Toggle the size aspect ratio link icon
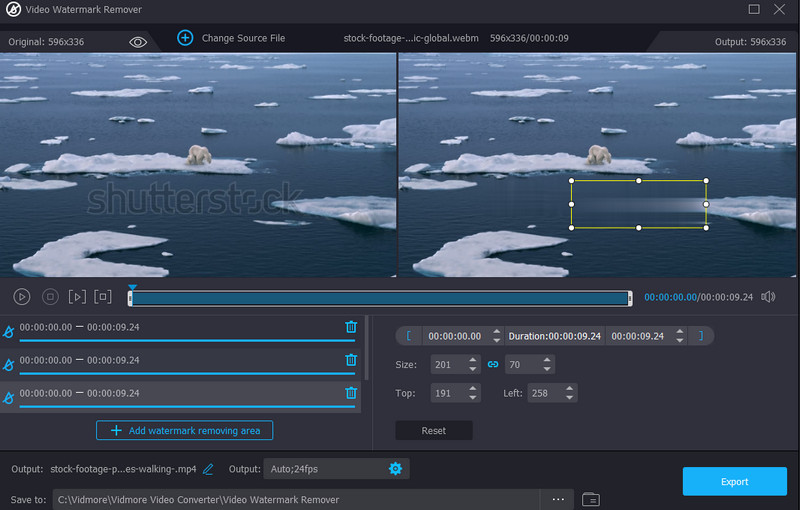The height and width of the screenshot is (510, 800). [493, 365]
